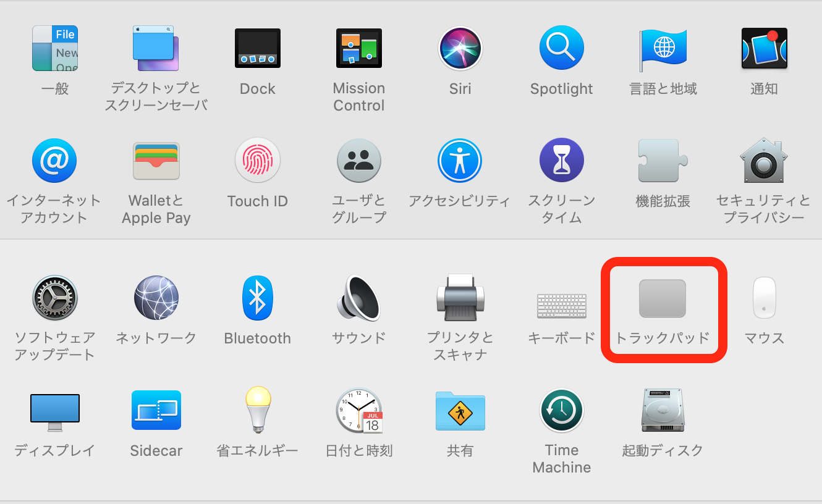822x504 pixels.
Task: Open 日付と時刻 clock icon
Action: [359, 410]
